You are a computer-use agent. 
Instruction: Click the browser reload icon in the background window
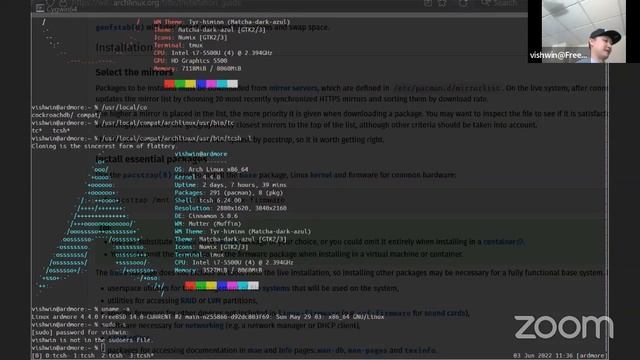coord(463,4)
